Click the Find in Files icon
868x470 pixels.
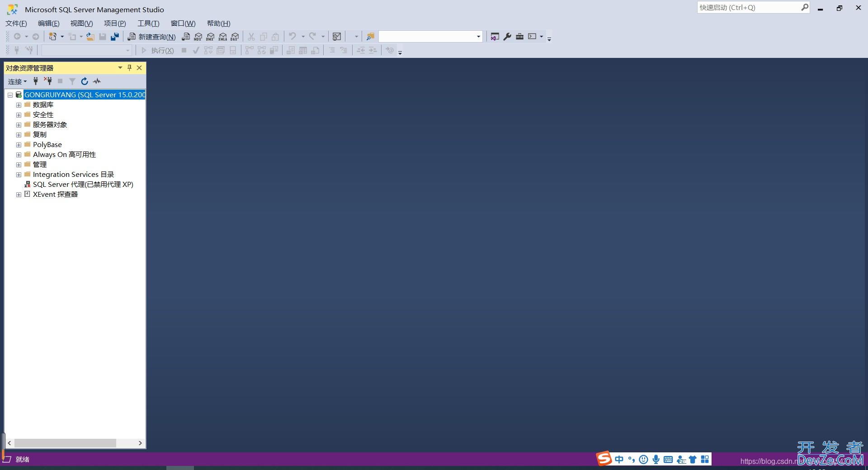pos(370,37)
